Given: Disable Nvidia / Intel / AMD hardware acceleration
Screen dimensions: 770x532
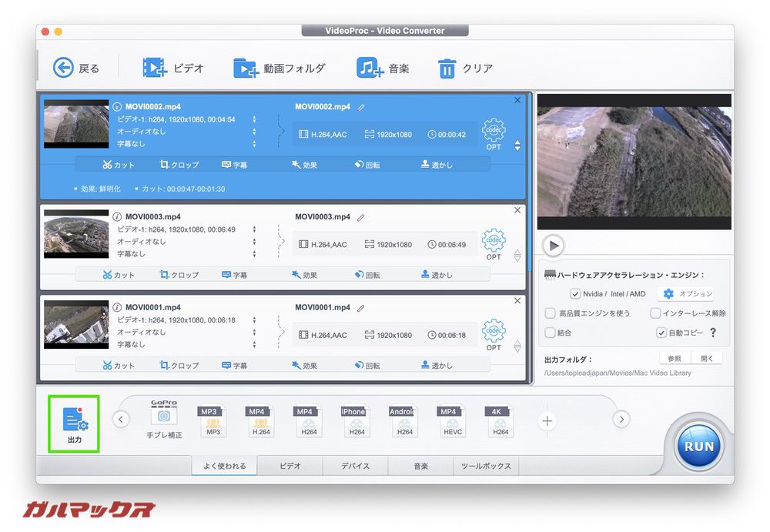Looking at the screenshot, I should (x=576, y=293).
